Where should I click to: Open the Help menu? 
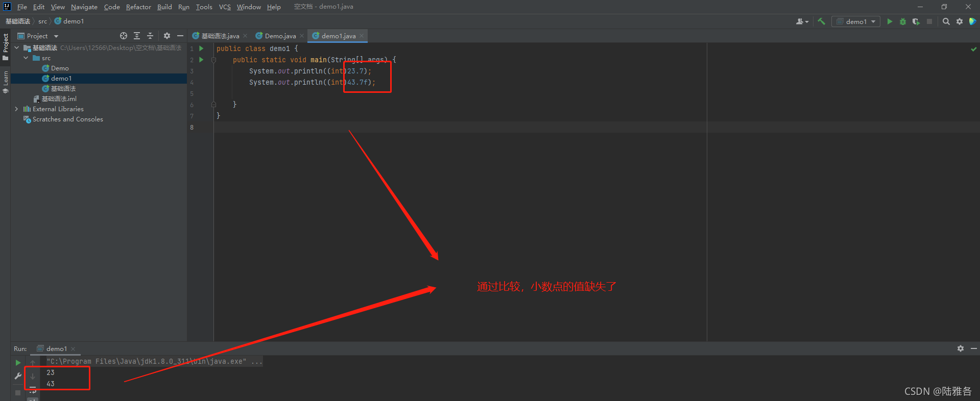click(x=274, y=7)
